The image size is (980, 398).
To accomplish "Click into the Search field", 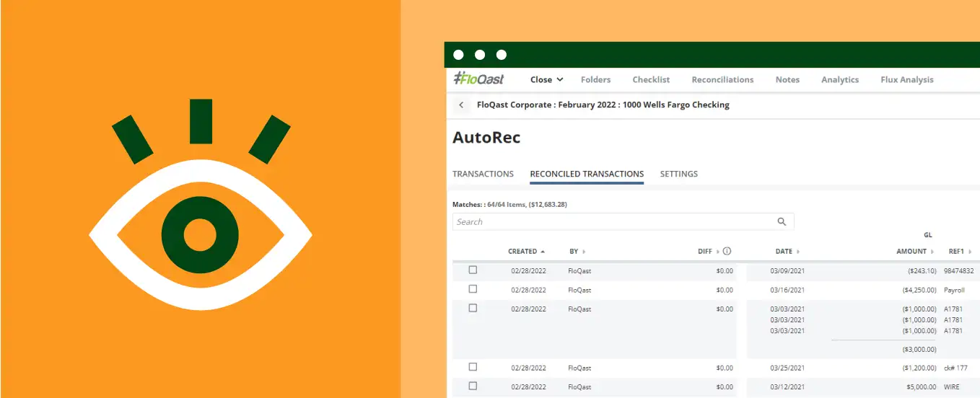I will pyautogui.click(x=623, y=222).
